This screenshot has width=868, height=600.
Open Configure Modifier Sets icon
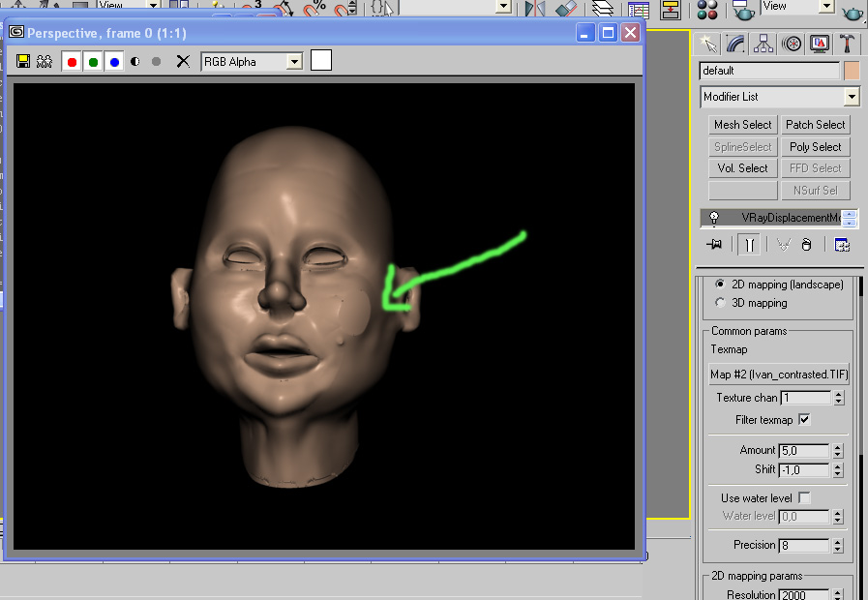point(842,244)
